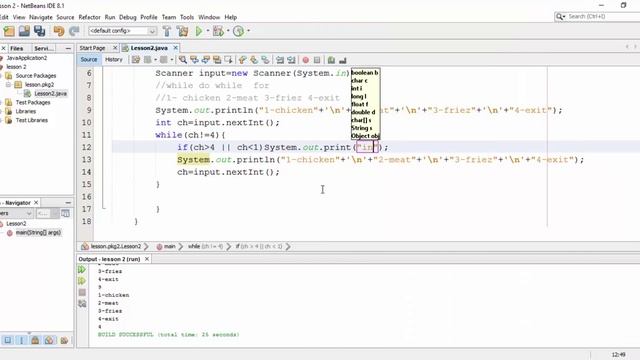Switch the editor to History view

114,60
